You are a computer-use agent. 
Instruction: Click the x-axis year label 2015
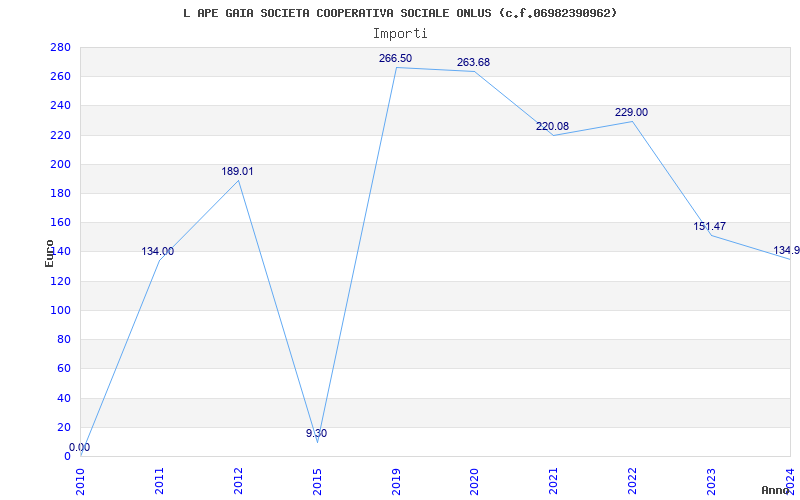click(x=317, y=481)
